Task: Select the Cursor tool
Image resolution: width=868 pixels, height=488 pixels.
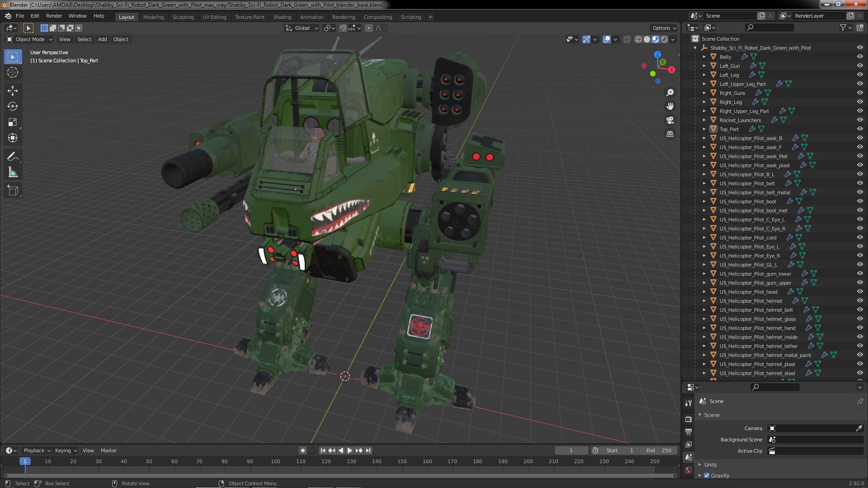Action: tap(13, 72)
